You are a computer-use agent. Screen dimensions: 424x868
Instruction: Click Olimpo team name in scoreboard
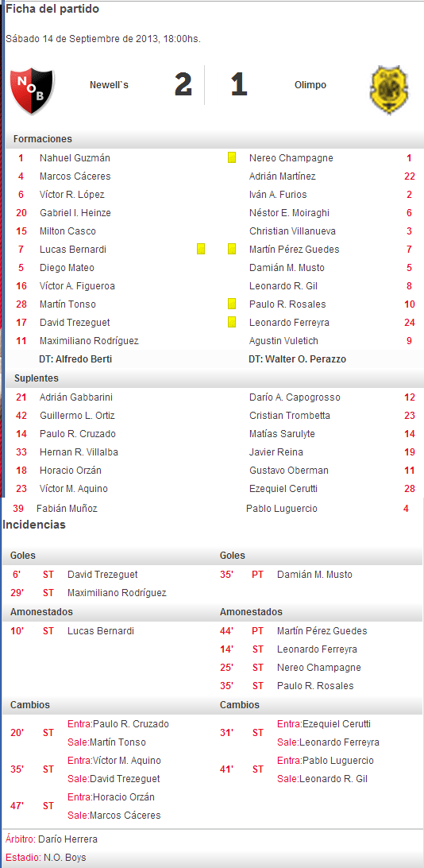click(x=310, y=85)
